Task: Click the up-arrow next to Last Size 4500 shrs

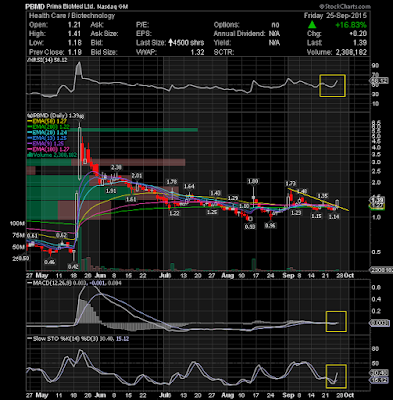Action: pos(170,43)
